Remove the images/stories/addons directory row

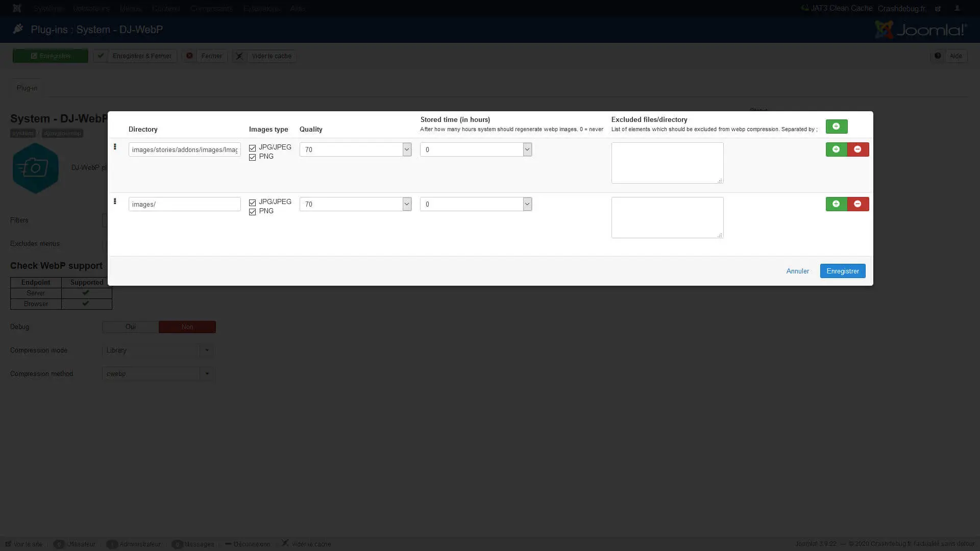coord(858,149)
